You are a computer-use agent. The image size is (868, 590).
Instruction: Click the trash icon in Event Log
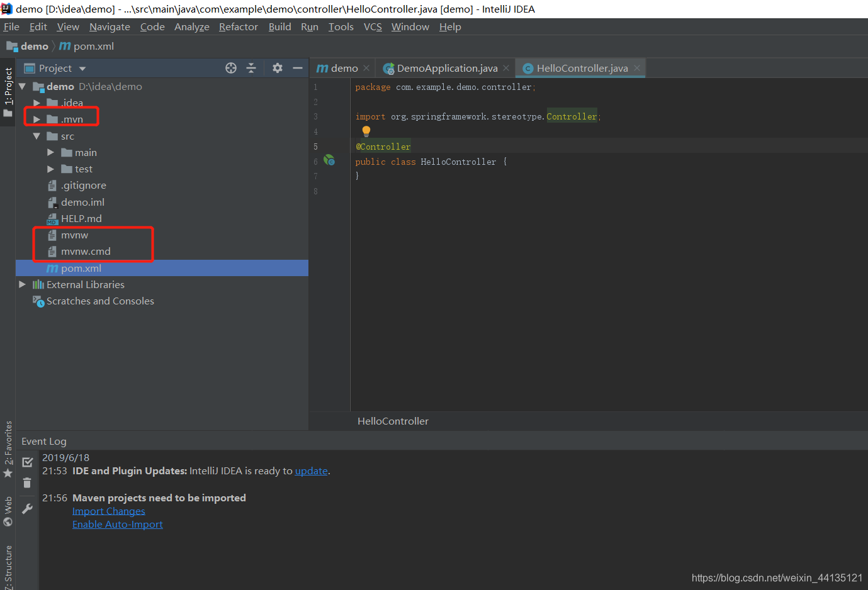click(27, 483)
